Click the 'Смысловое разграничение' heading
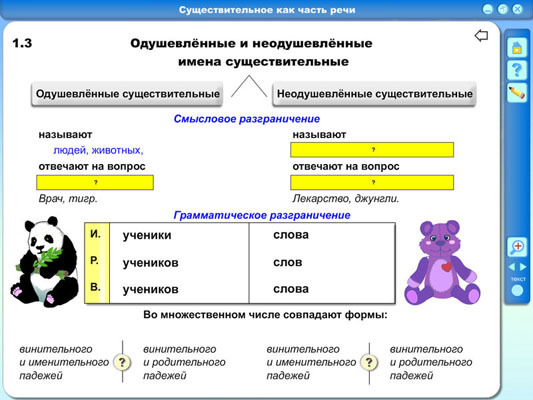Viewport: 533px width, 400px height. click(x=247, y=119)
